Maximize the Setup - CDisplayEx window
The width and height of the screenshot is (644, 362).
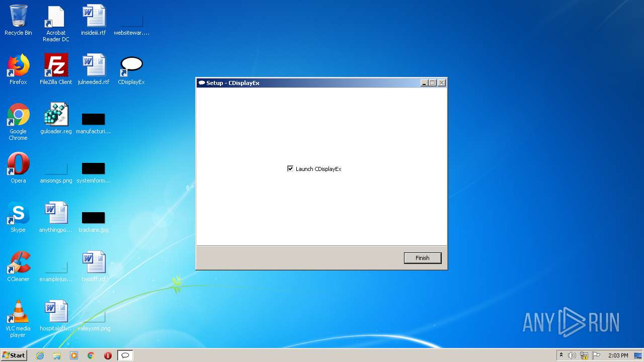point(433,83)
